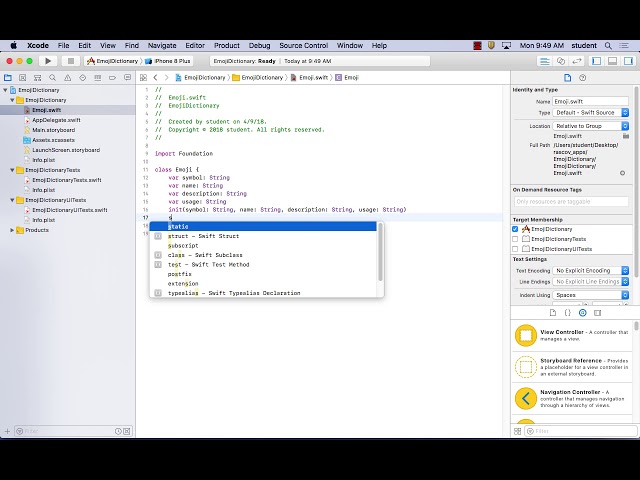Open the Navigate menu
Image resolution: width=640 pixels, height=480 pixels.
point(162,45)
